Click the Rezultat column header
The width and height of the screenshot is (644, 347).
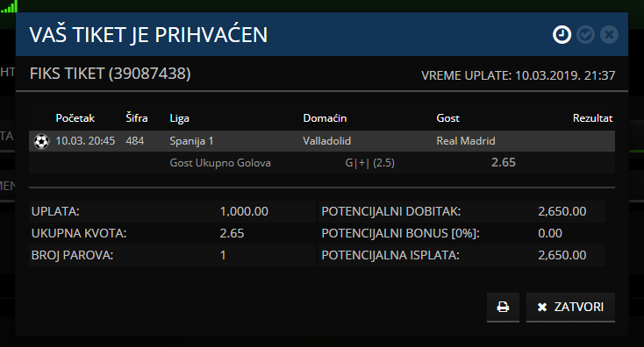[592, 118]
